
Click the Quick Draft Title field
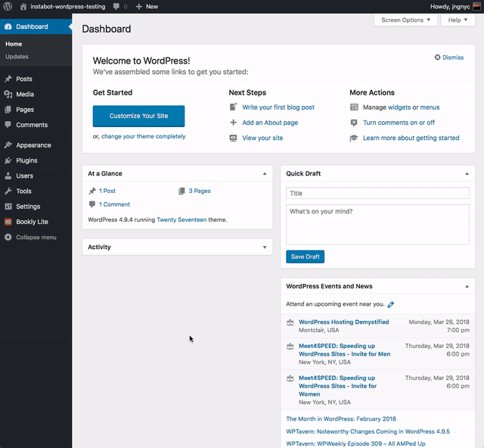pos(377,193)
